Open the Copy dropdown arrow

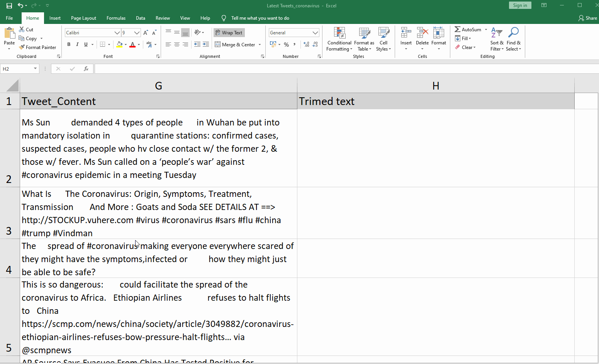point(41,39)
